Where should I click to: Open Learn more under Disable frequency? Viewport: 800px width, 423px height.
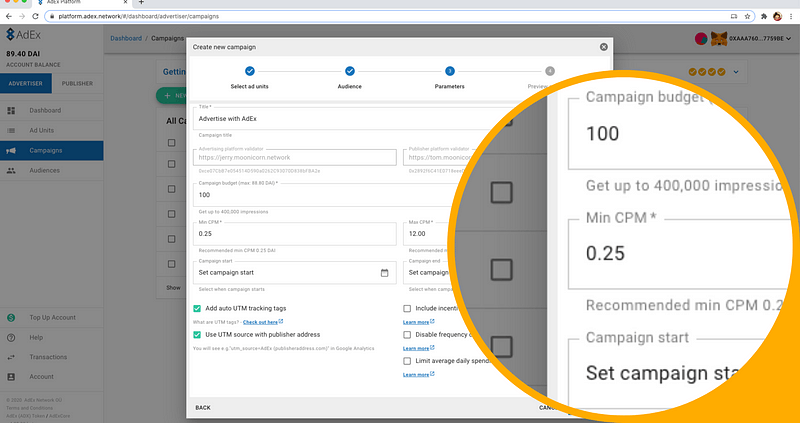pos(418,348)
